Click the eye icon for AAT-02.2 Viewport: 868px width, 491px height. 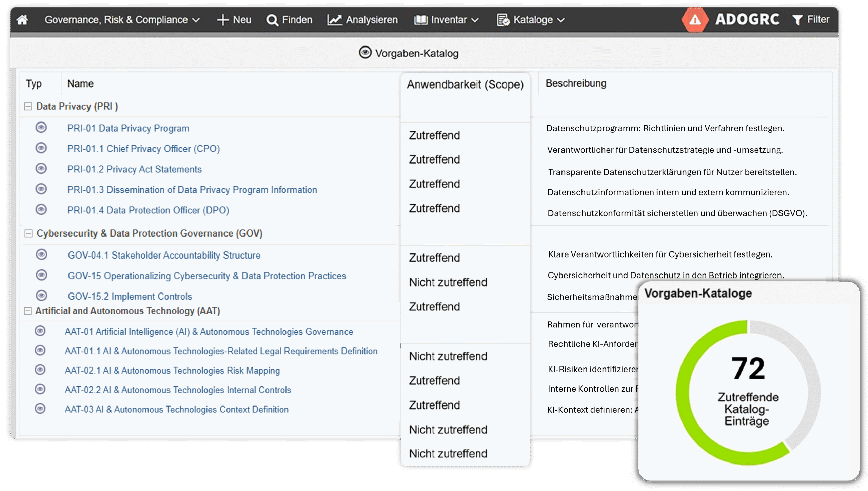click(x=40, y=389)
